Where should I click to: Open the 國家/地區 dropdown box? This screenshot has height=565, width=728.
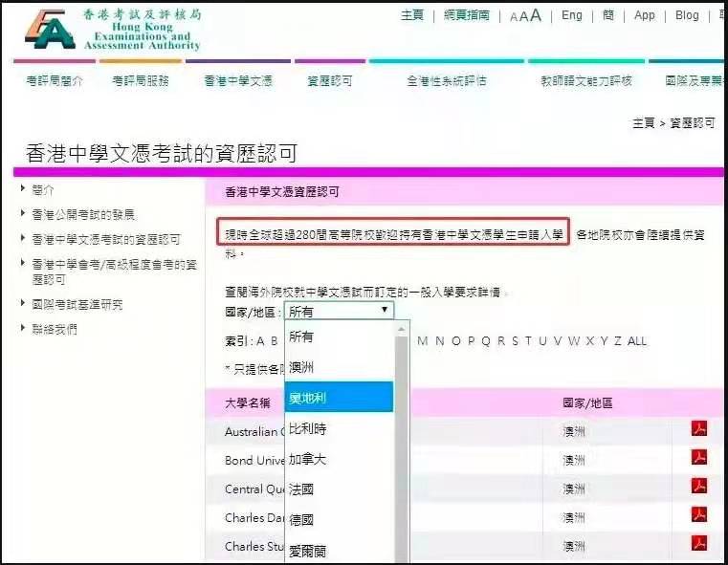340,311
